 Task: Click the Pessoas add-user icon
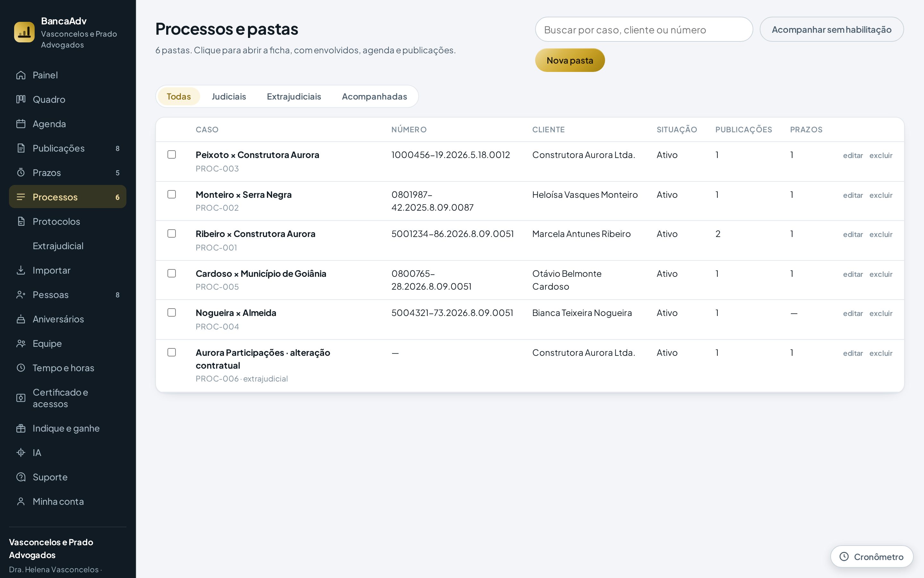coord(21,295)
